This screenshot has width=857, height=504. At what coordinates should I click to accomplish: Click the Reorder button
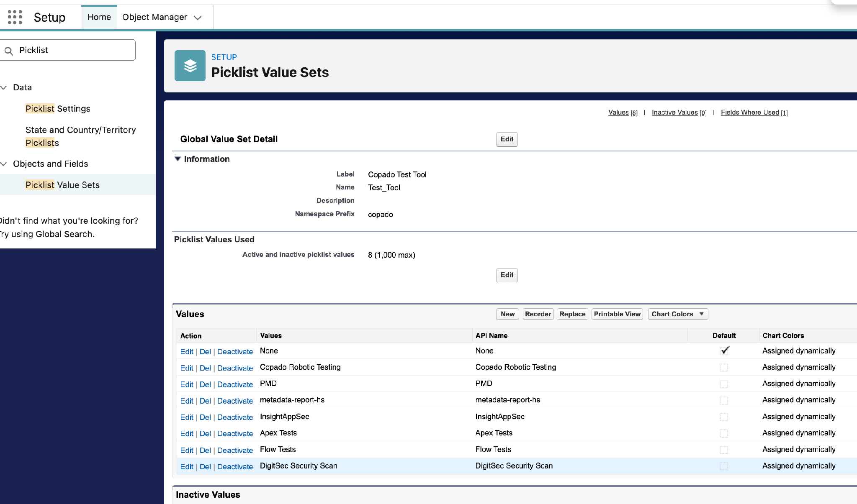point(538,314)
